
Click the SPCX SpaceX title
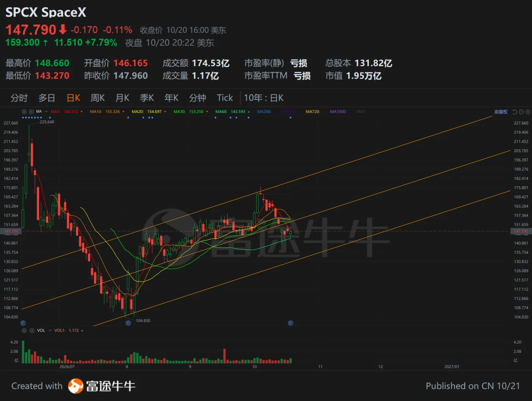click(x=46, y=12)
